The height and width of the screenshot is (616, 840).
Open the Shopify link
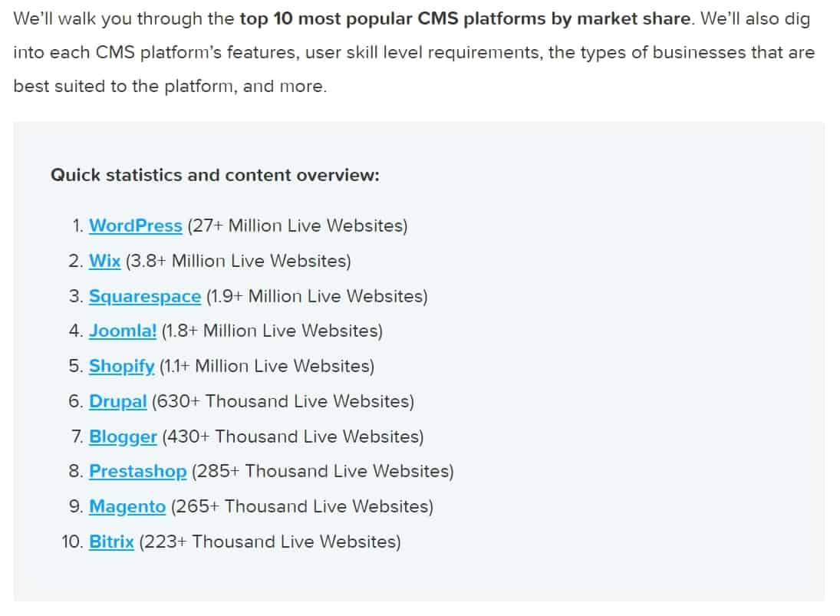pyautogui.click(x=122, y=367)
